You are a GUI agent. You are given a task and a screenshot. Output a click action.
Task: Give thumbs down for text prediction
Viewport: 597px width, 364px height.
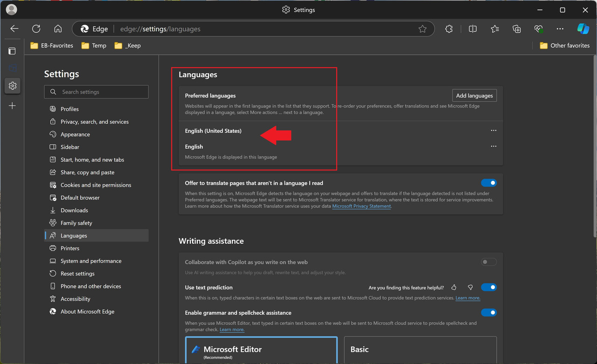(470, 288)
